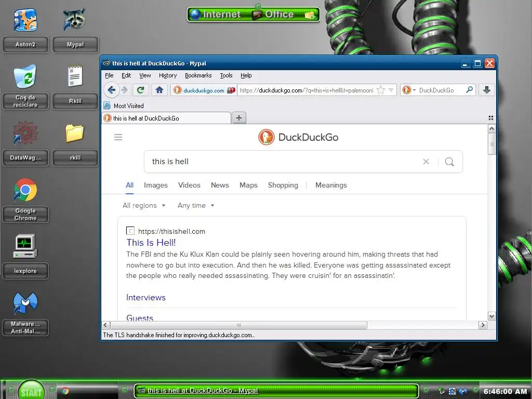Select the Google Chrome desktop shortcut
The width and height of the screenshot is (532, 399).
coord(25,200)
